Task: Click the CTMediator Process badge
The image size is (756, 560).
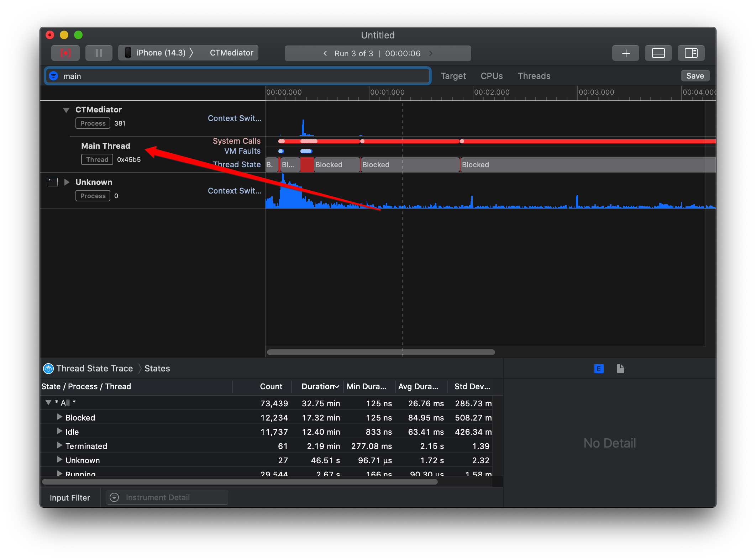Action: tap(93, 123)
